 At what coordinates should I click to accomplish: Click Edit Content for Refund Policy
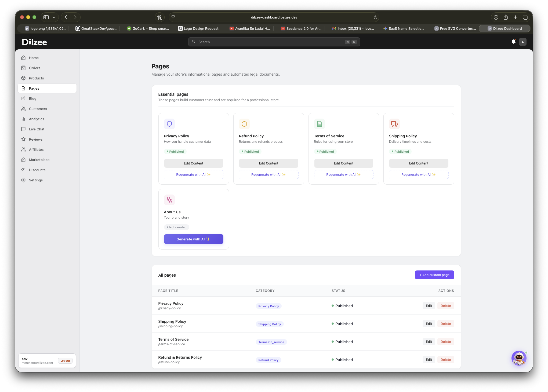(268, 163)
